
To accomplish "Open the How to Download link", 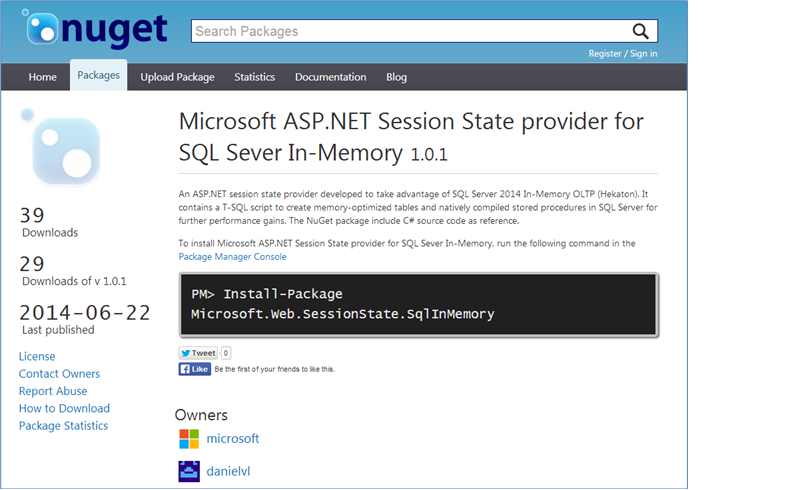I will 64,408.
